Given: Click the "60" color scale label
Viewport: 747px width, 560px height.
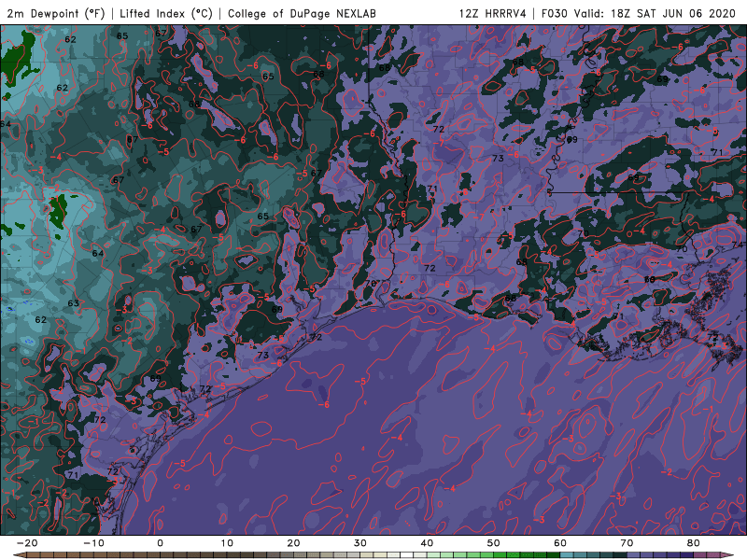Looking at the screenshot, I should click(x=560, y=543).
